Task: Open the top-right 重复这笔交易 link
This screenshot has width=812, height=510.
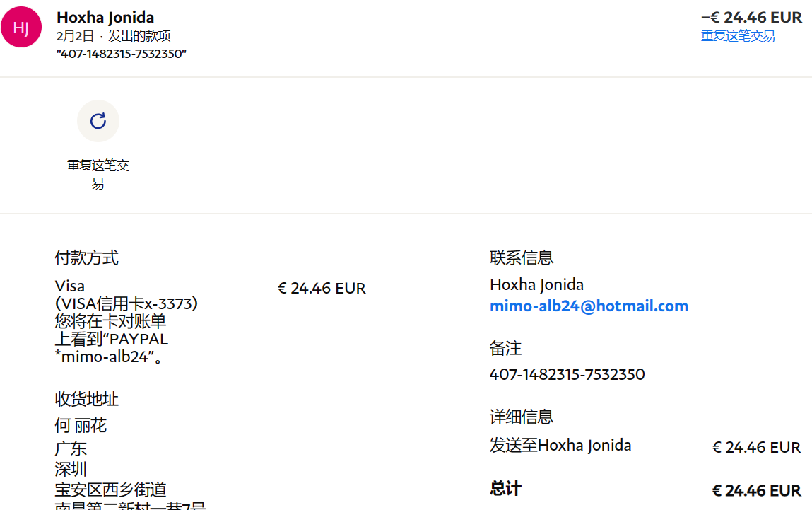Action: [x=737, y=36]
